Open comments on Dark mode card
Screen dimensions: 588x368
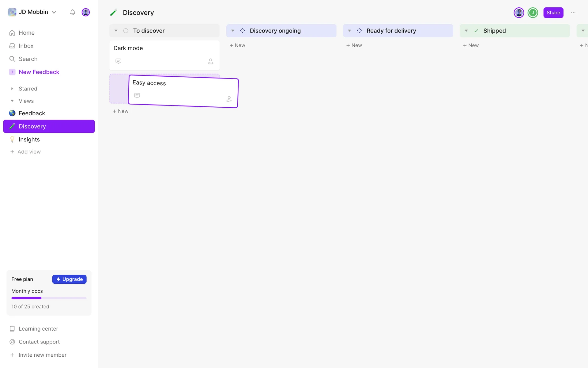tap(119, 61)
